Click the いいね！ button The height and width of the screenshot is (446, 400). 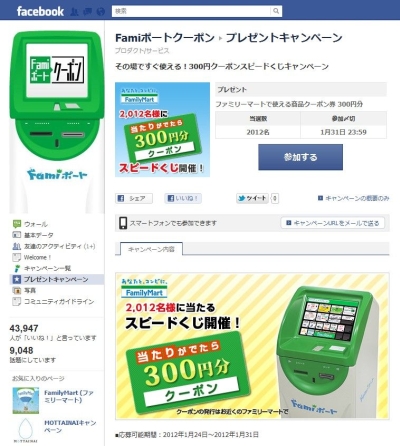(183, 198)
